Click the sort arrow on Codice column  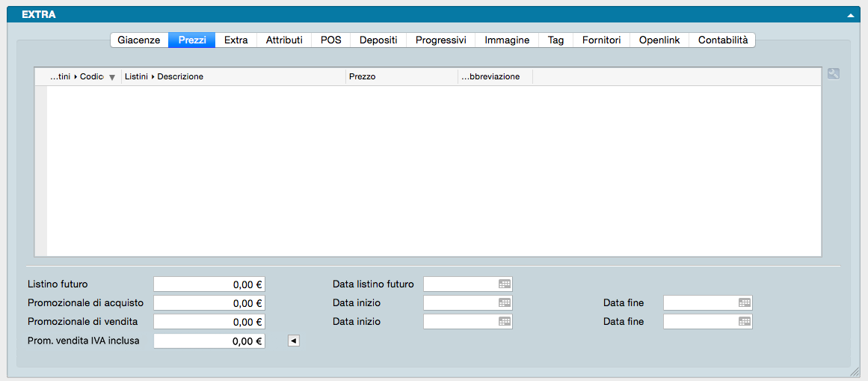point(112,77)
